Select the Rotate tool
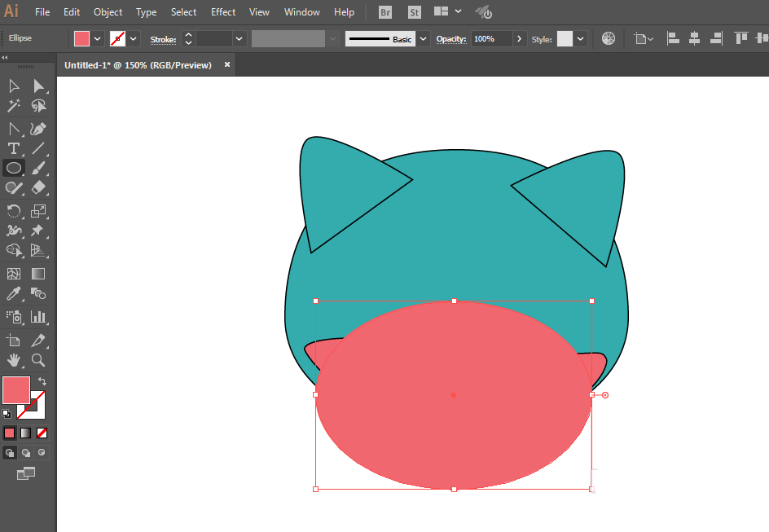The width and height of the screenshot is (769, 532). click(14, 211)
